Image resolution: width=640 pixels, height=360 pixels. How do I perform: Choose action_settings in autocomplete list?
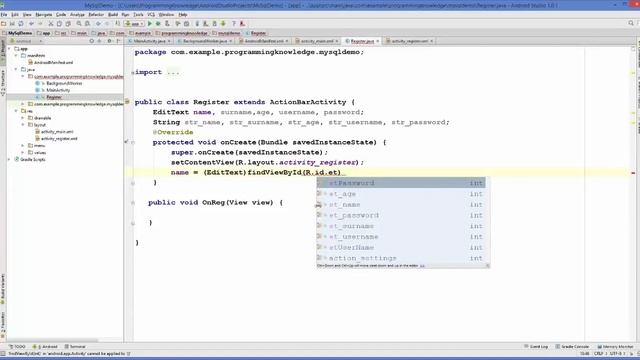[401, 258]
